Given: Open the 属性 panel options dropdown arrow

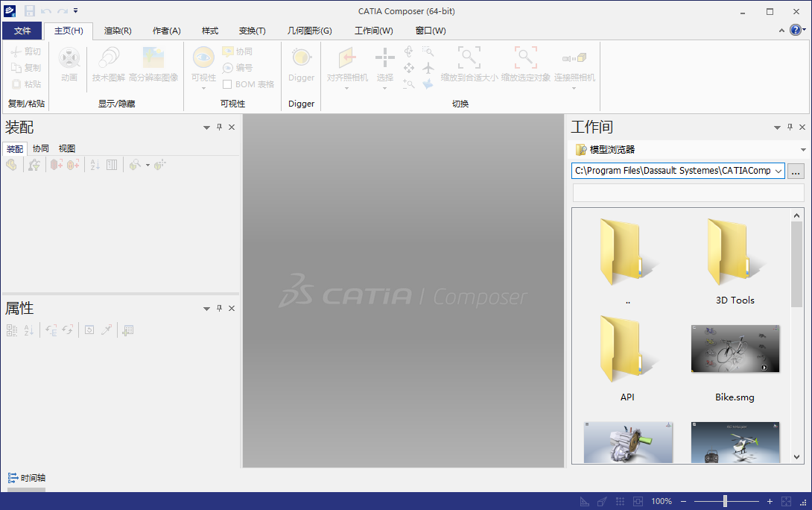Looking at the screenshot, I should pos(206,309).
